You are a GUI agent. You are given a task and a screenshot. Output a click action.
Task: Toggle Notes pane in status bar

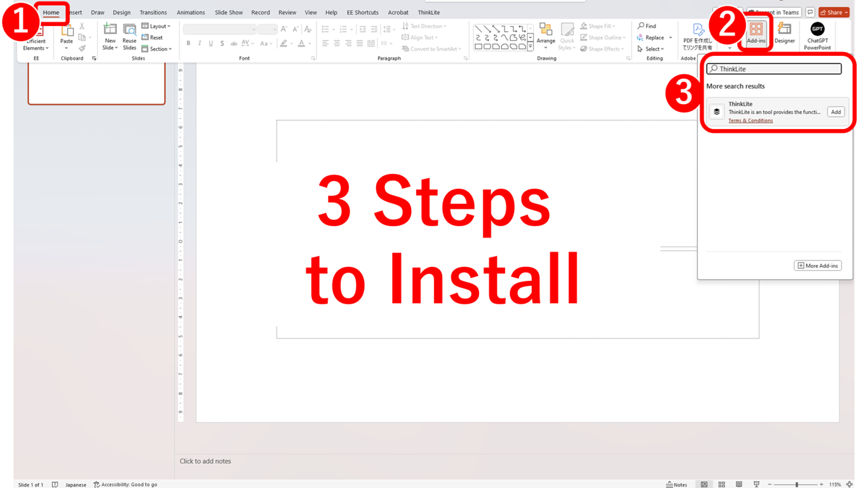[676, 484]
